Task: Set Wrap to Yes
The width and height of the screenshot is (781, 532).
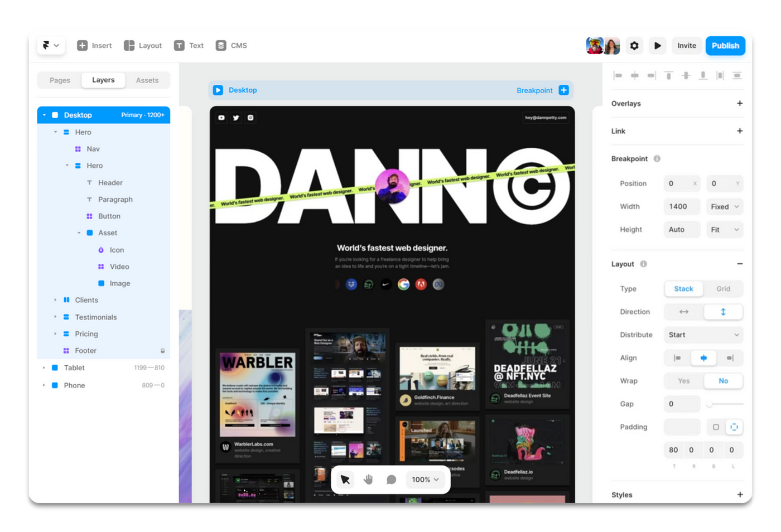Action: coord(683,381)
